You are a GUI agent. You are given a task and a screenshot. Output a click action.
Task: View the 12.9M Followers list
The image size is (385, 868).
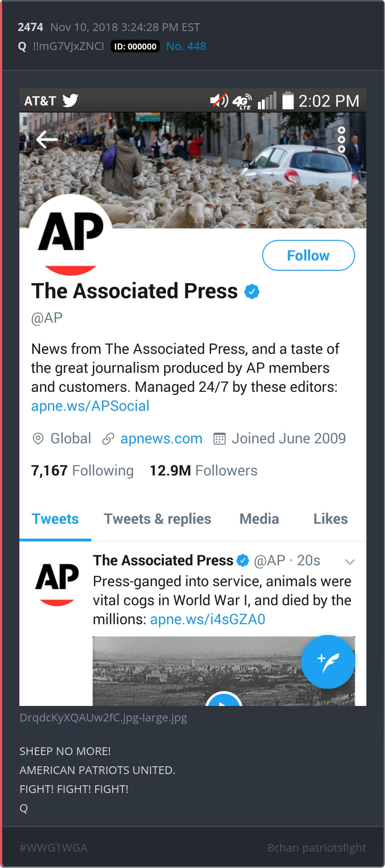click(203, 471)
